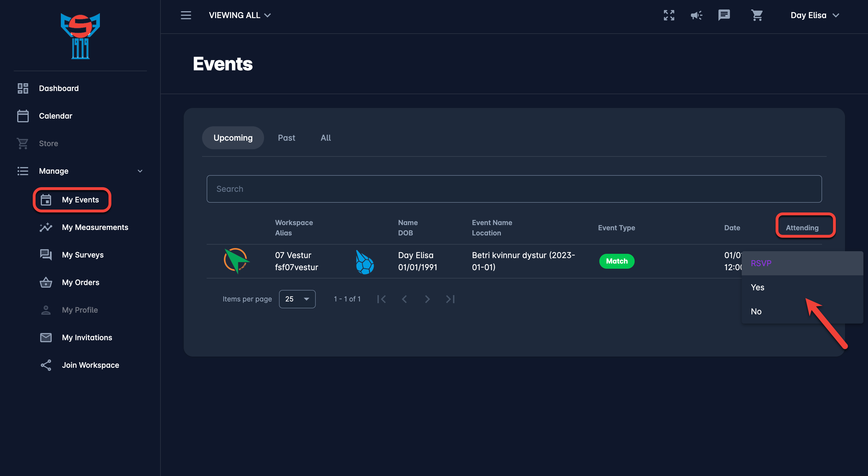Switch to the All events tab

tap(325, 138)
